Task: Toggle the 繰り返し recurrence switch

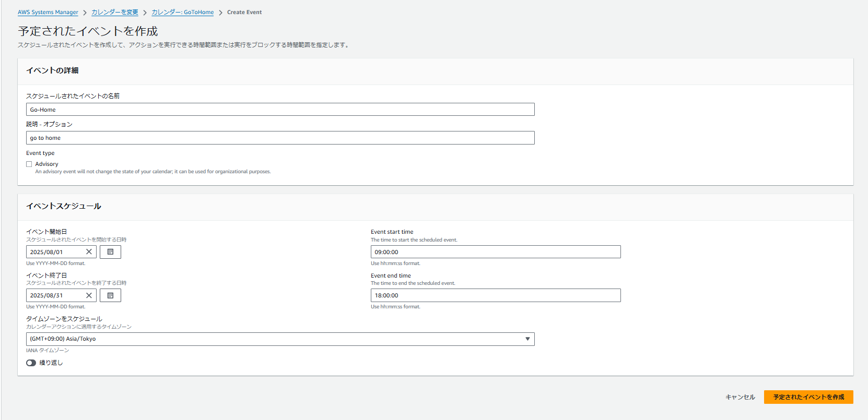Action: coord(31,363)
